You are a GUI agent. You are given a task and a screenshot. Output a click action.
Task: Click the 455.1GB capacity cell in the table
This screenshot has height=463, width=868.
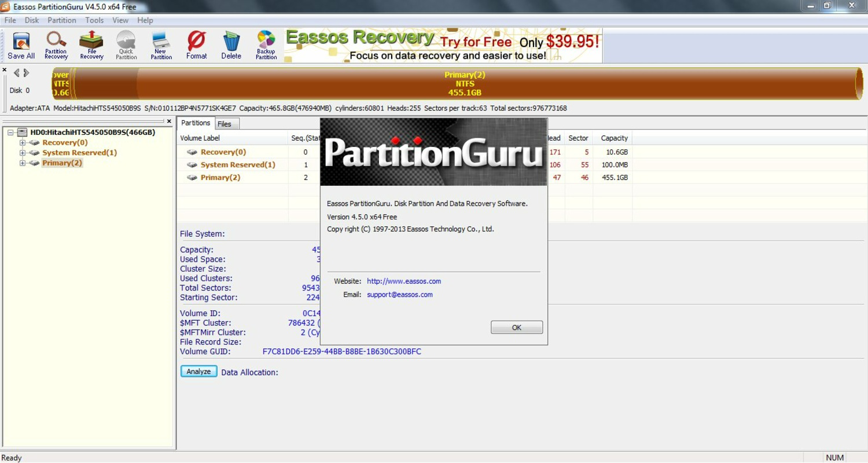tap(613, 178)
